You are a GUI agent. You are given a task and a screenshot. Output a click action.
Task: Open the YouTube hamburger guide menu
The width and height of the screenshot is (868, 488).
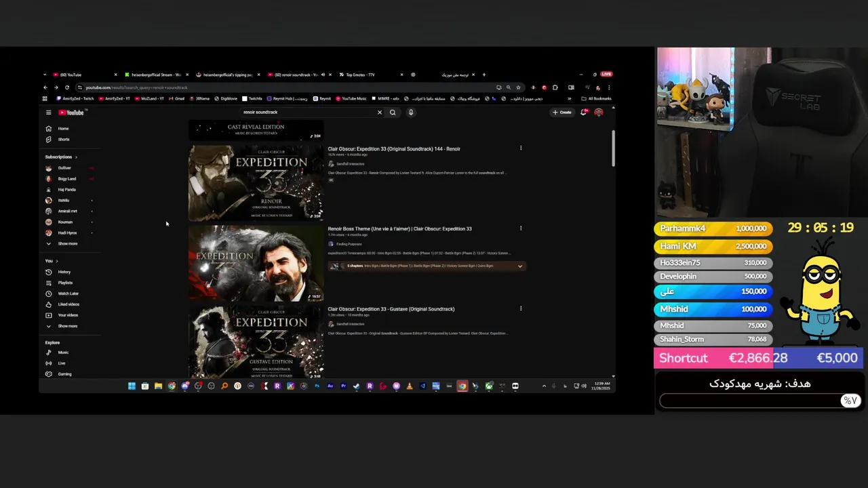[x=48, y=113]
